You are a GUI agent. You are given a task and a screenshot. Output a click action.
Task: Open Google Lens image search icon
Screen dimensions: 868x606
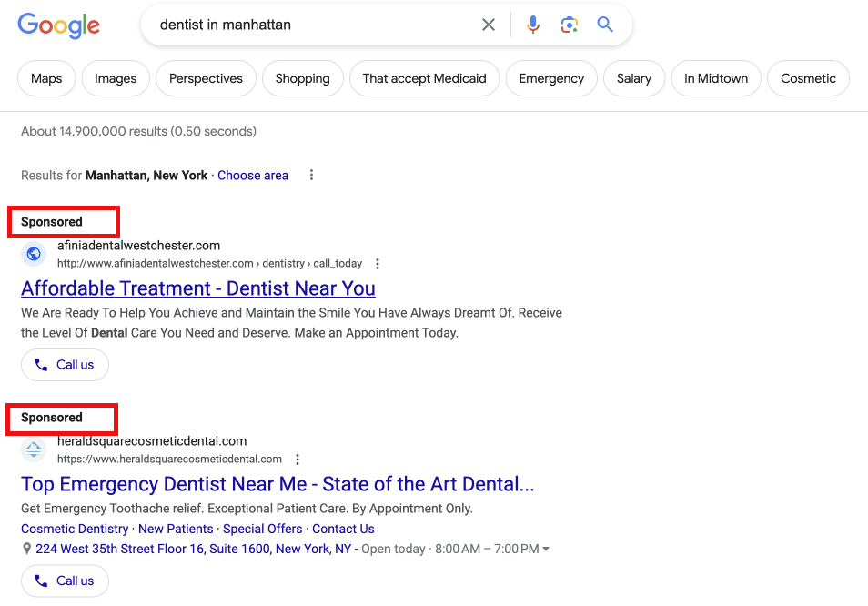(x=569, y=25)
